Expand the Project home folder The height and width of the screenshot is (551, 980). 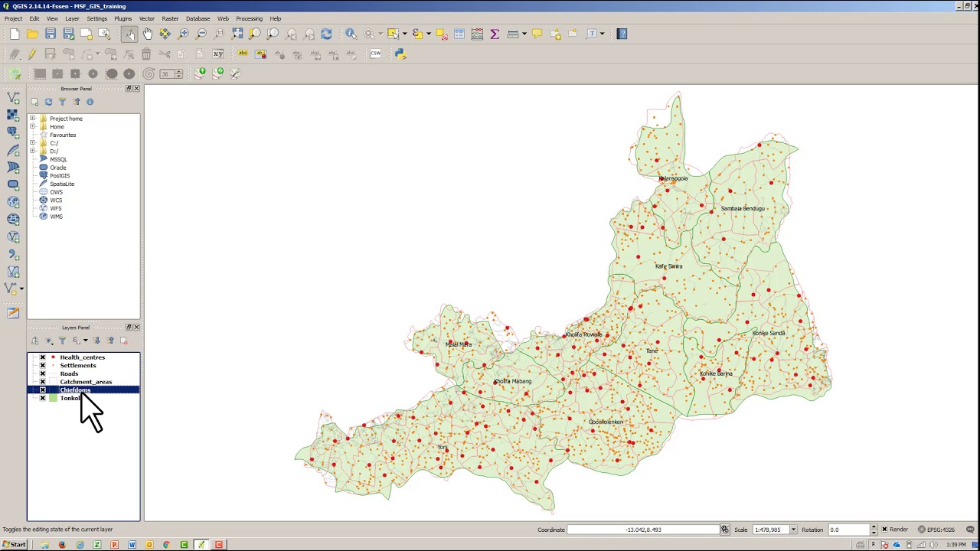(32, 119)
